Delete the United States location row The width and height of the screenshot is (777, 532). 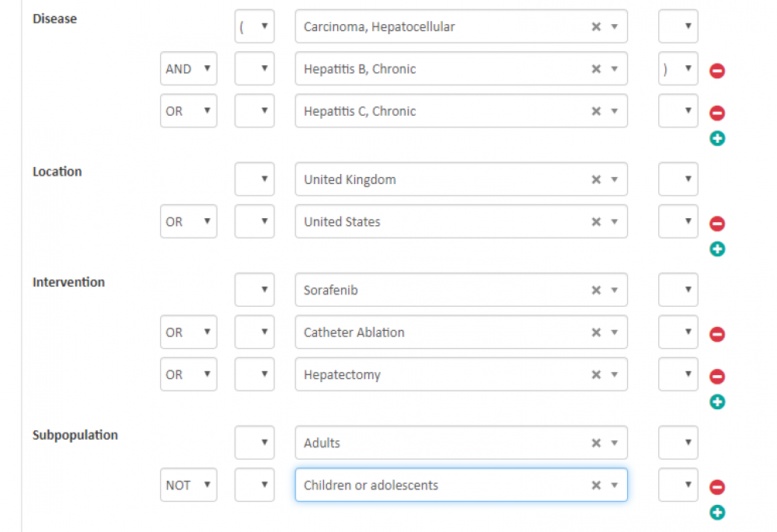coord(717,224)
